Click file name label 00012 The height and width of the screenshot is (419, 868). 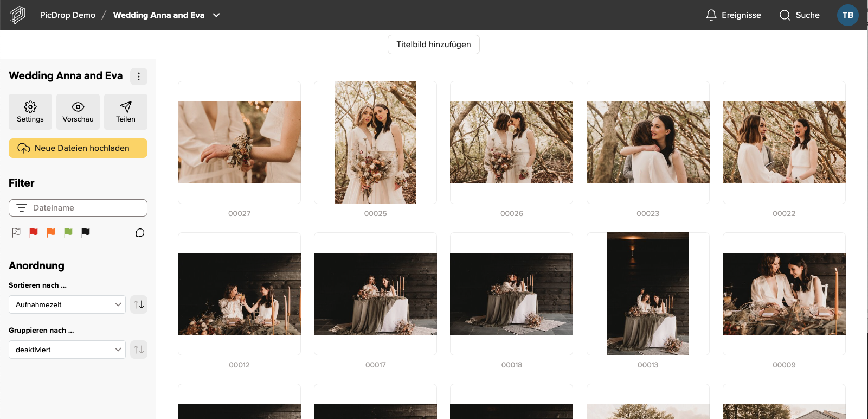tap(239, 365)
